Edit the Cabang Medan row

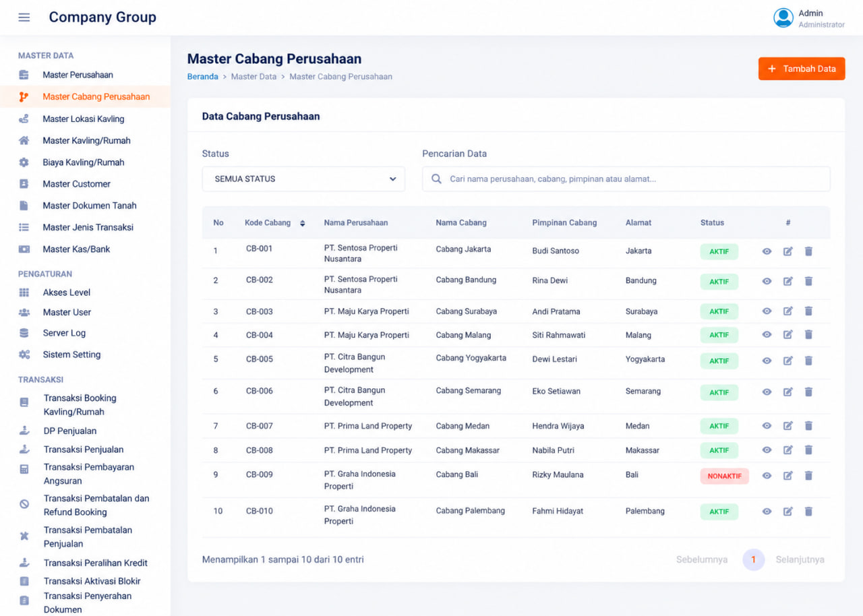pyautogui.click(x=787, y=426)
